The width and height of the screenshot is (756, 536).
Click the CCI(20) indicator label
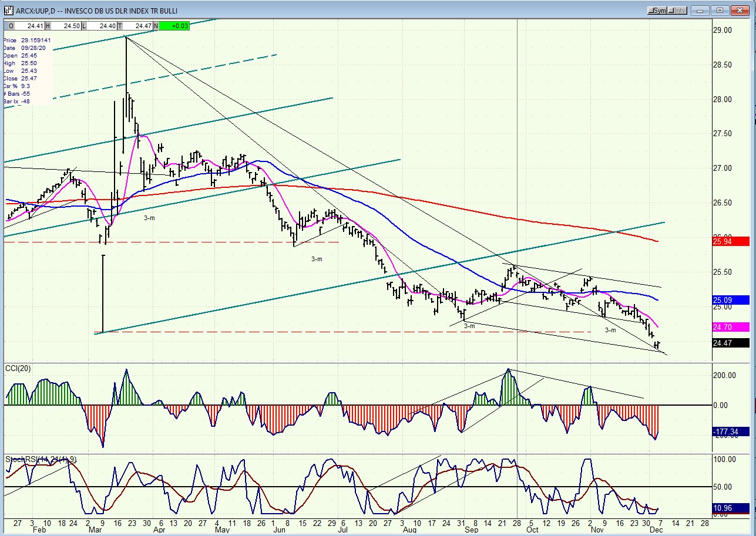18,368
